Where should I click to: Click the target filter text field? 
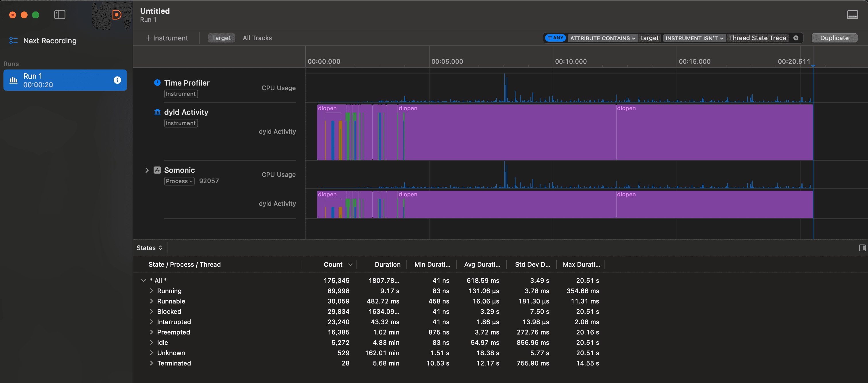[649, 38]
